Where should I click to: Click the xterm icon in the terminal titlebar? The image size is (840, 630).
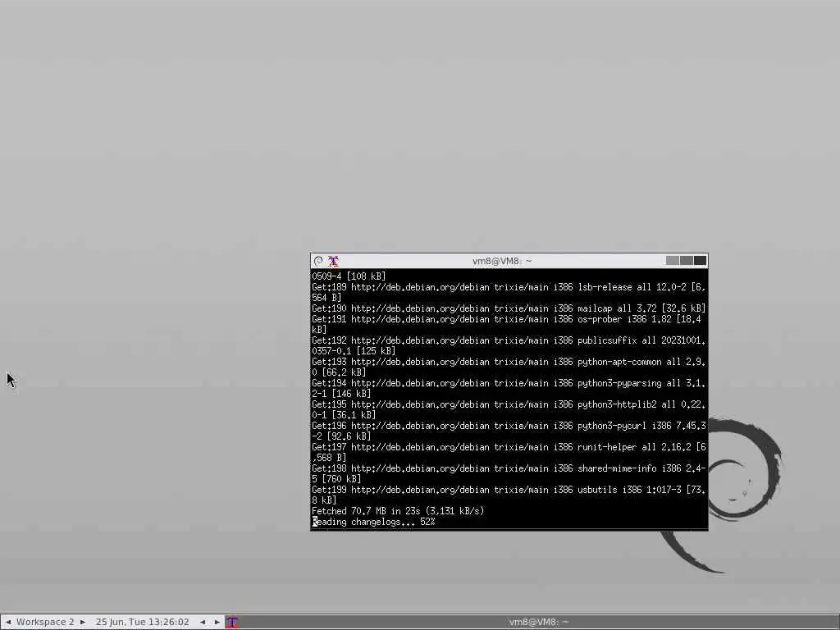333,261
